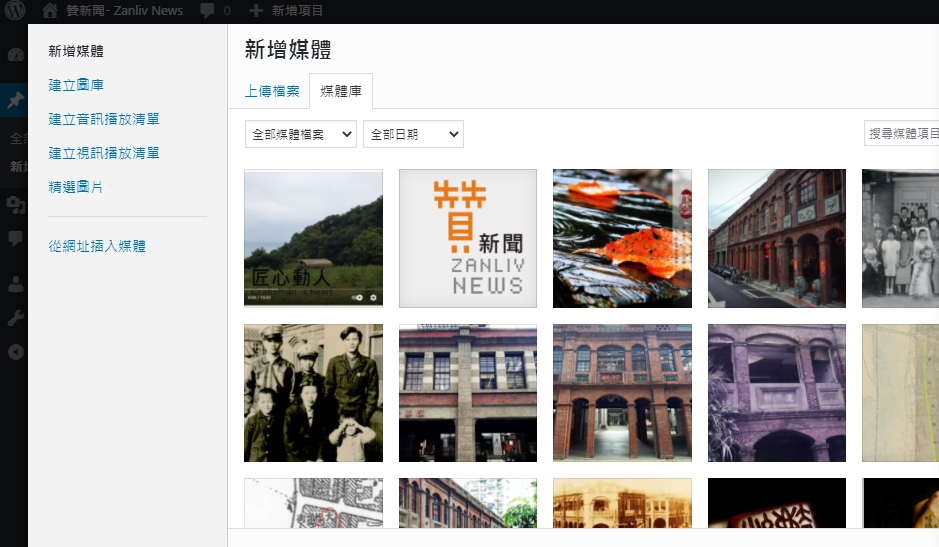Screen dimensions: 939x547
Task: Open the Media sidebar icon
Action: (16, 205)
